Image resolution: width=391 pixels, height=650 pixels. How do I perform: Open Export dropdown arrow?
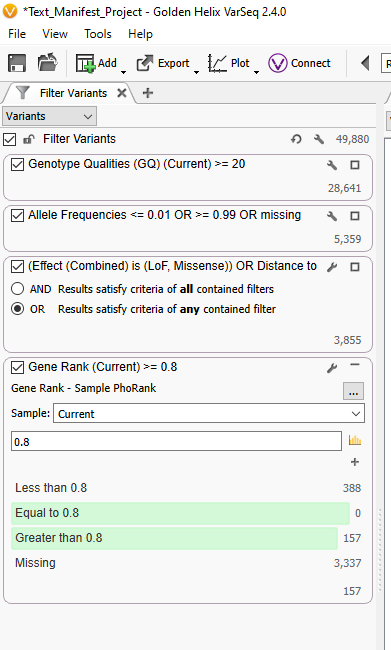[197, 72]
